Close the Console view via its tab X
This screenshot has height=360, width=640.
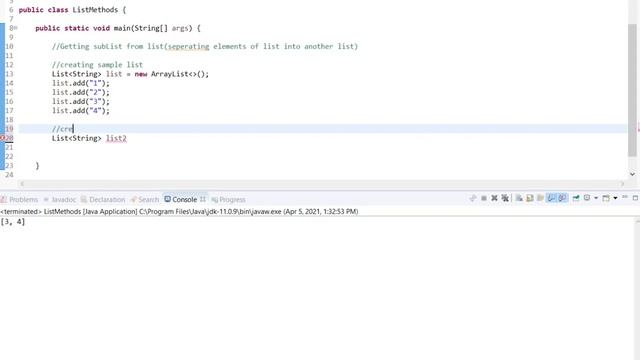pos(202,199)
